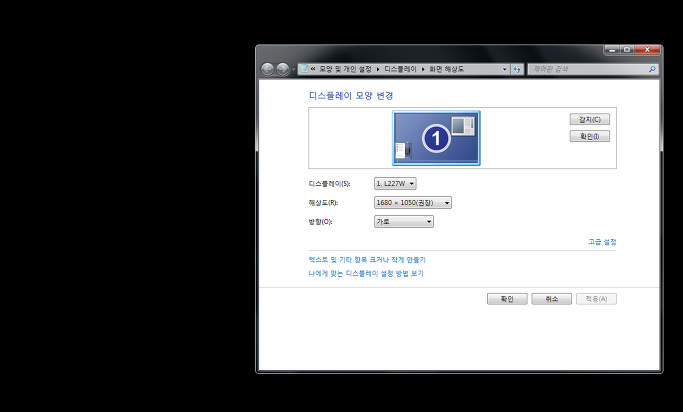Maximize the window
The image size is (683, 412).
(x=627, y=50)
